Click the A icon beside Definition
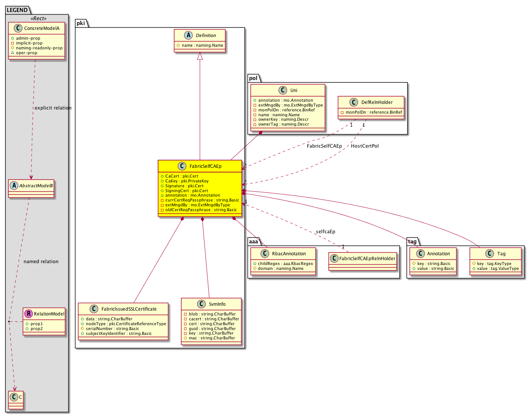 coord(188,36)
